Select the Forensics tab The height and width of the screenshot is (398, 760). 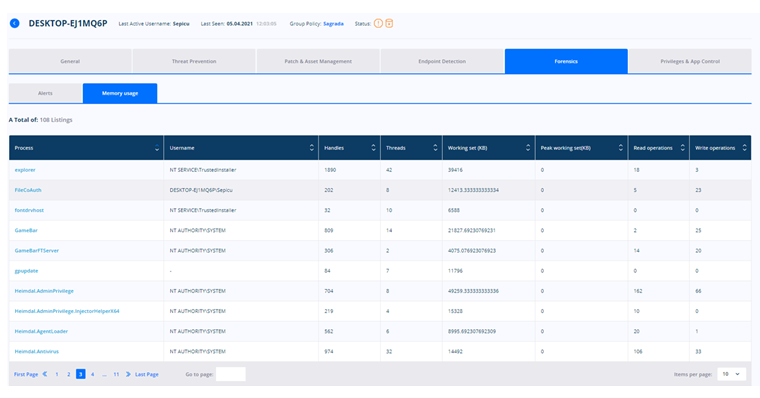pyautogui.click(x=566, y=61)
